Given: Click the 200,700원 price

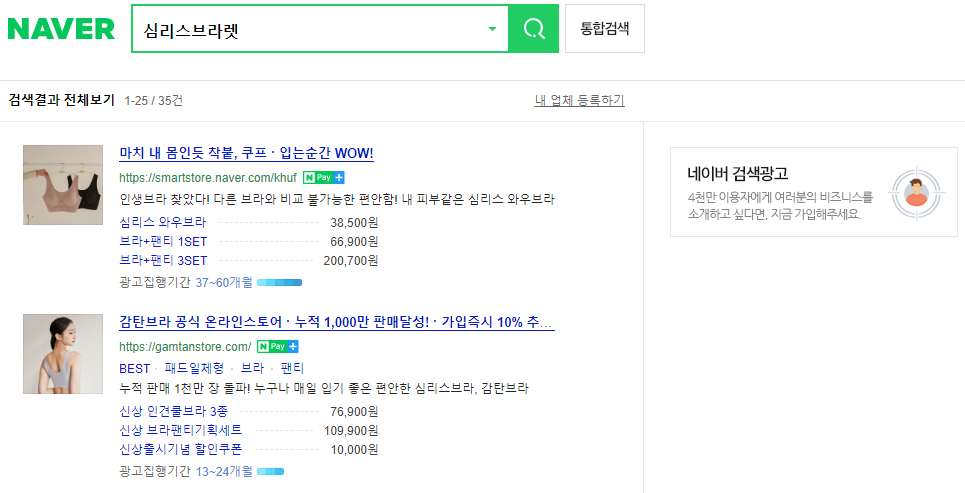Looking at the screenshot, I should click(x=351, y=260).
